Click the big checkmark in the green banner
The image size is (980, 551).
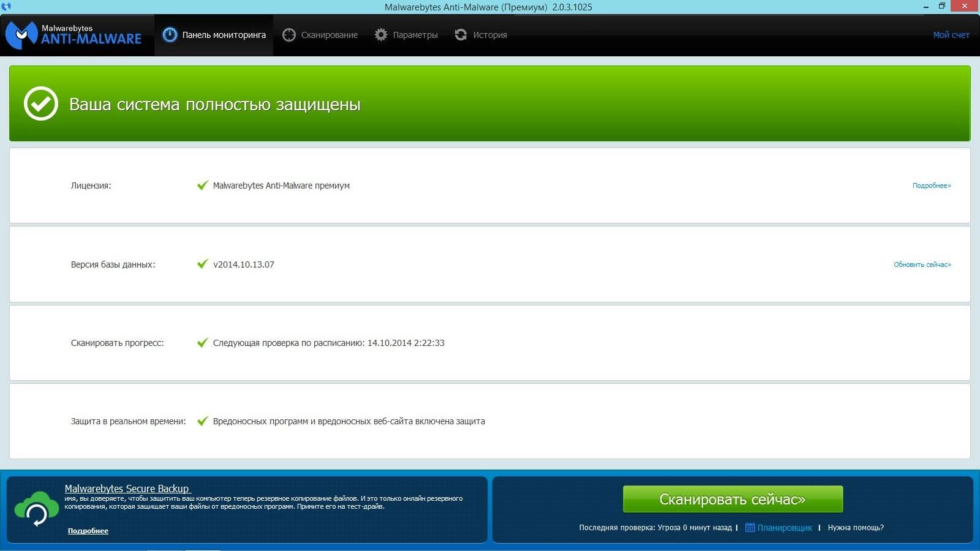point(41,103)
